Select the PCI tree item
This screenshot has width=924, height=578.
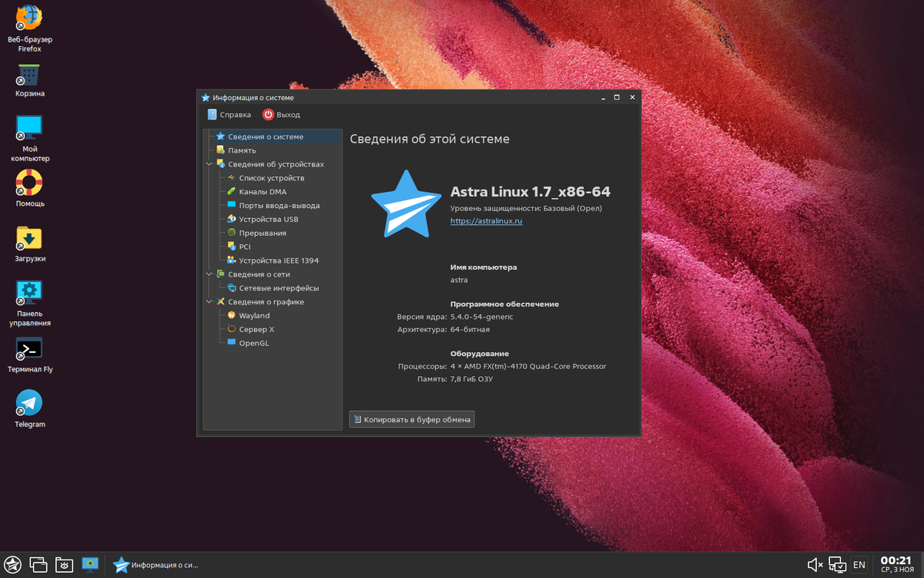(245, 247)
